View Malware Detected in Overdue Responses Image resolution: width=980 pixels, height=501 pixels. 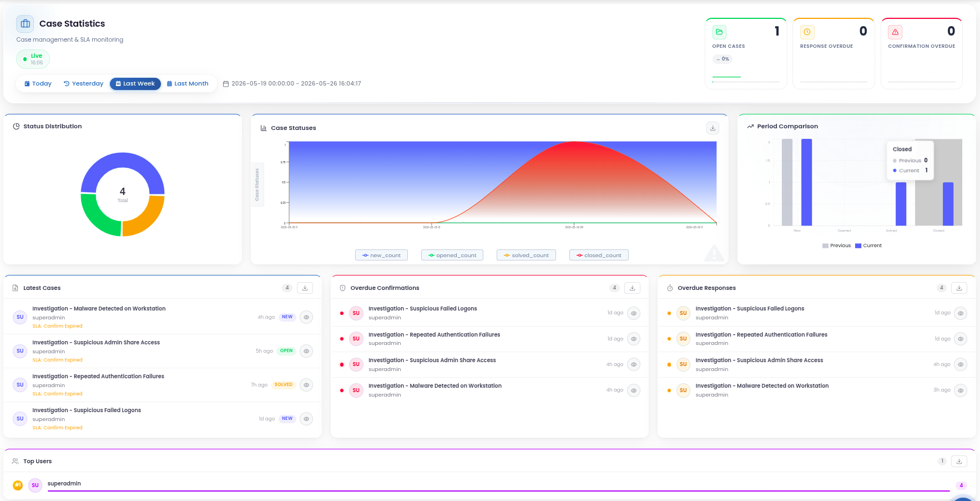point(961,390)
